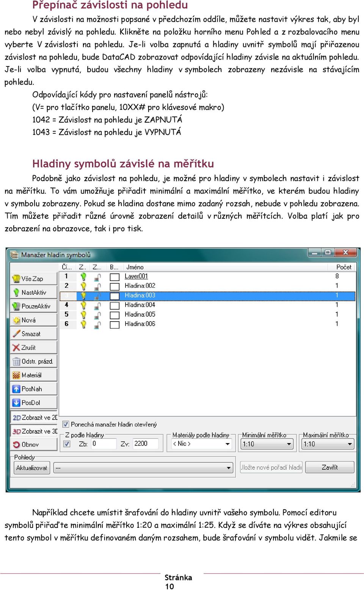Click the color box of Hladina:004
The height and width of the screenshot is (590, 364).
point(115,305)
